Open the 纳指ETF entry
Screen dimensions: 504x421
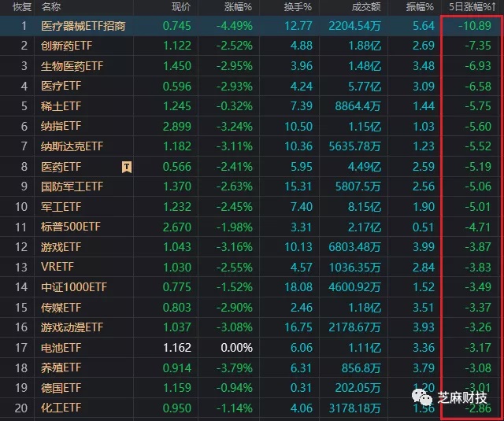[x=61, y=126]
